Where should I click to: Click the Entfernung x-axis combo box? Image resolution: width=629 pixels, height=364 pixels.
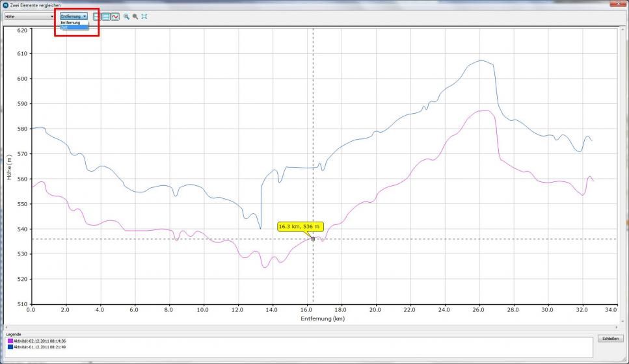tap(74, 16)
